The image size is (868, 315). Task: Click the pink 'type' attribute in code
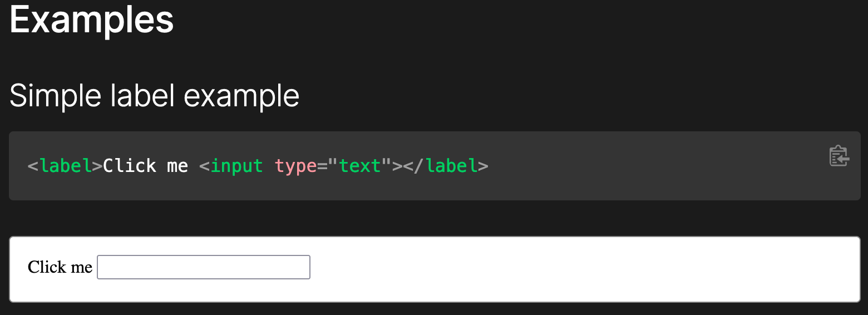click(295, 166)
